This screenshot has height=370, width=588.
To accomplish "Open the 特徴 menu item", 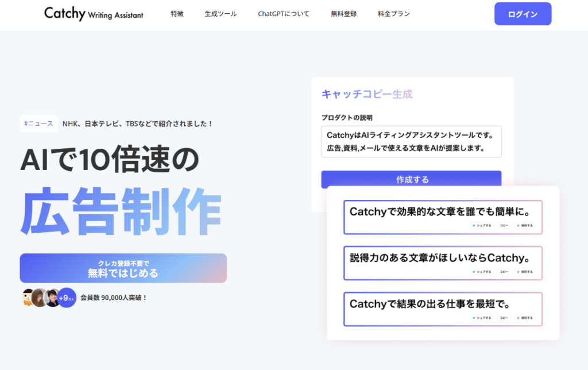I will (x=177, y=14).
